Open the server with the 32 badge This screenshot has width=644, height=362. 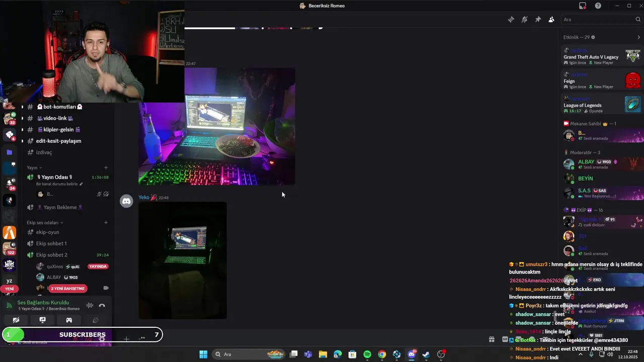tap(9, 119)
